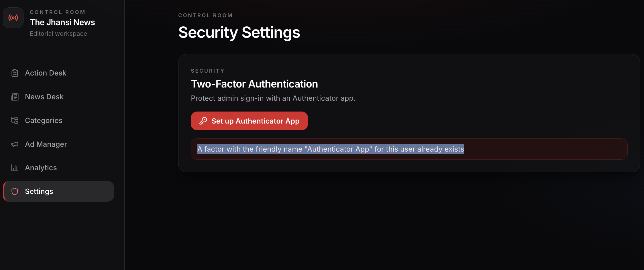Click the tree icon beside Categories

[15, 120]
